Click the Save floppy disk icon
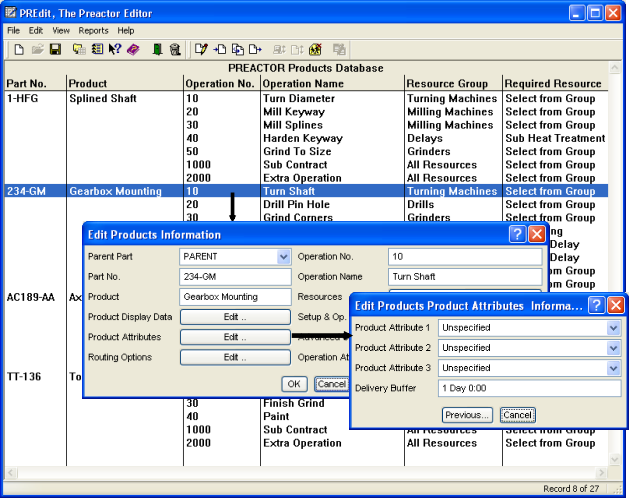This screenshot has width=630, height=498. (55, 49)
